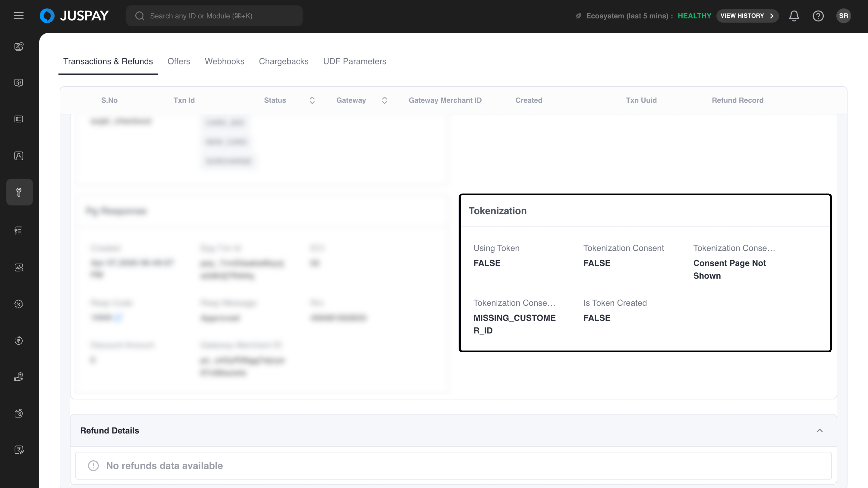868x488 pixels.
Task: Open the list monitor sidebar icon
Action: (19, 120)
